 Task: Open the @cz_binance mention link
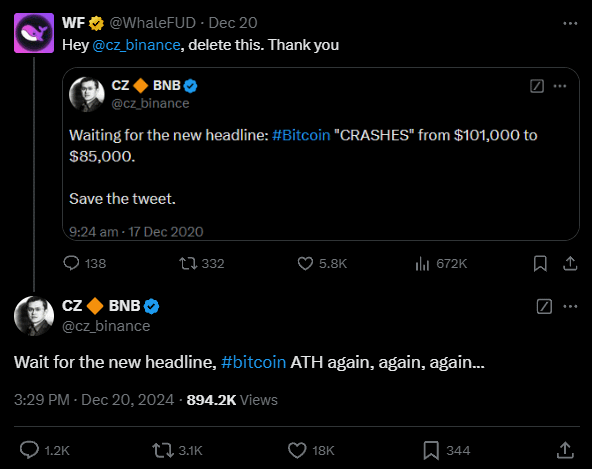tap(136, 45)
